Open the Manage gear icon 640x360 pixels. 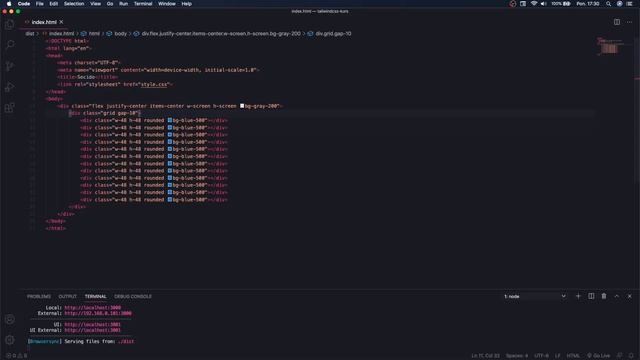pos(10,340)
